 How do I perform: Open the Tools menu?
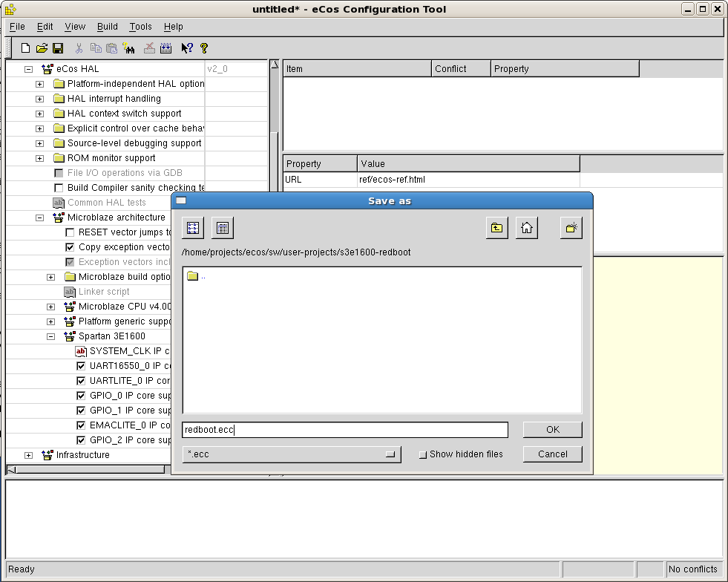click(140, 27)
